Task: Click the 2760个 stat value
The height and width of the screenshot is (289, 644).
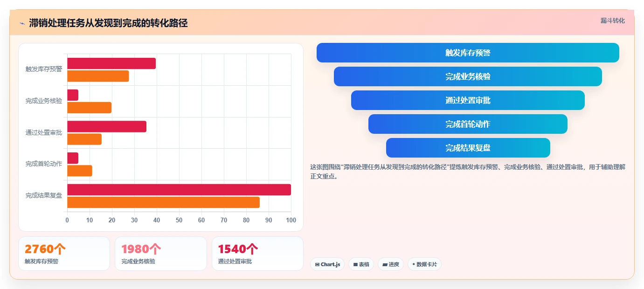Action: point(45,249)
